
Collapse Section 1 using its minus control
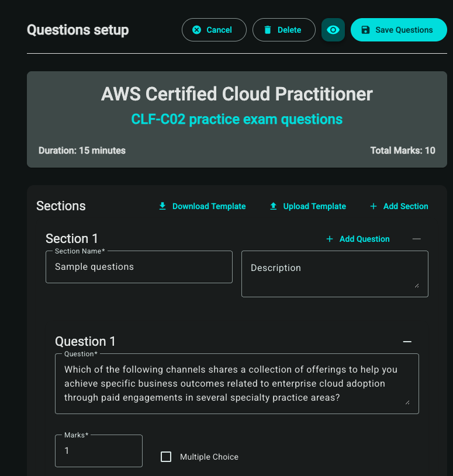[x=416, y=239]
